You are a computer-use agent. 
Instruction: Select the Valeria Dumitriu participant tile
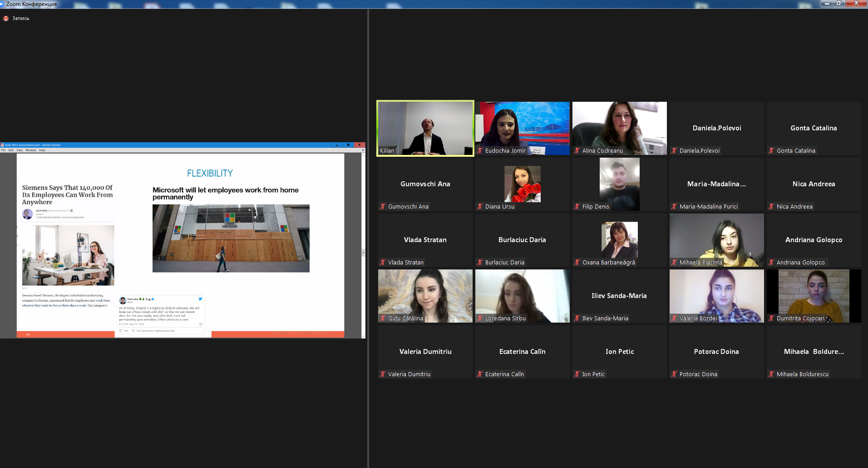[x=425, y=352]
